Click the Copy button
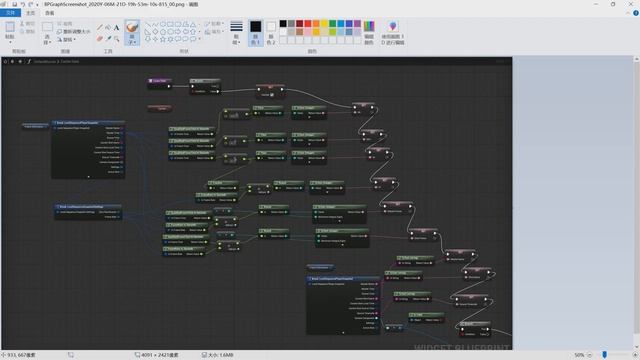The width and height of the screenshot is (640, 360). coord(27,31)
